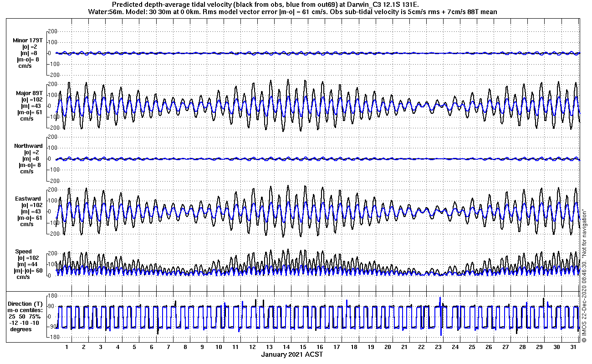Click day 4 on the date axis
The height and width of the screenshot is (364, 592).
[117, 347]
